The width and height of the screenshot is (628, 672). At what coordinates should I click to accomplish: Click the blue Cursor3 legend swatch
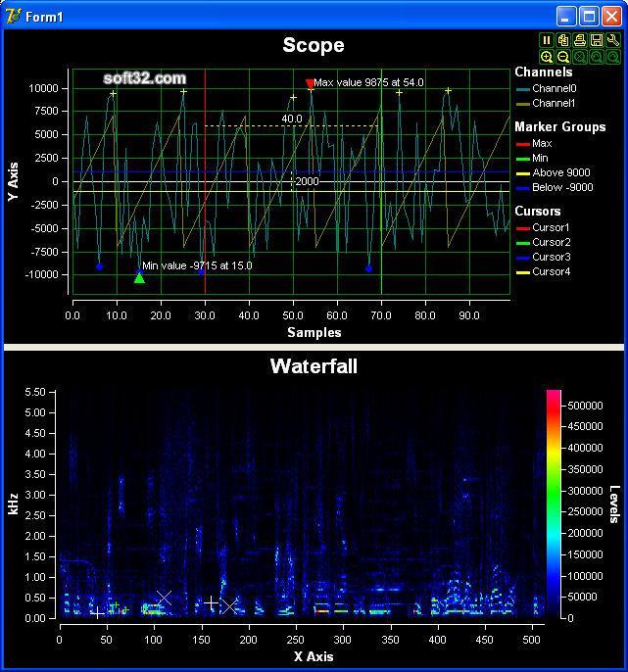(x=523, y=258)
